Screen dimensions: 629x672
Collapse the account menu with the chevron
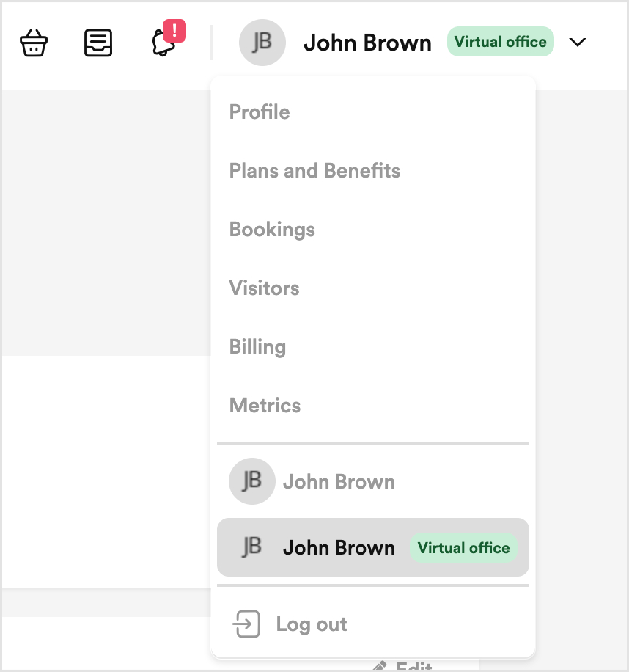click(x=578, y=43)
